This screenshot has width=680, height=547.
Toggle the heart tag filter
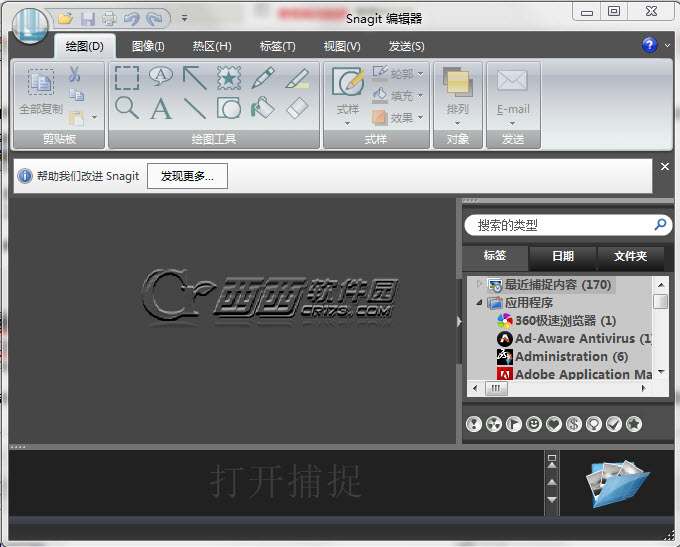(x=554, y=425)
